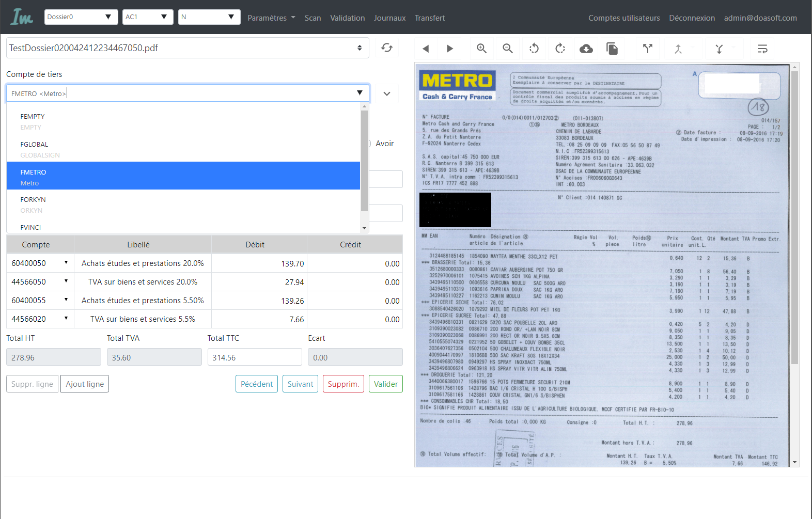Open the Validation page
Screen dimensions: 812x519
pos(347,18)
